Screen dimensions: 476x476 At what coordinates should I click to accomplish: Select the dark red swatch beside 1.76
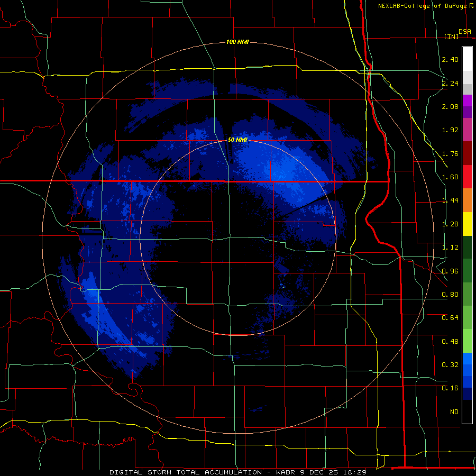click(467, 153)
